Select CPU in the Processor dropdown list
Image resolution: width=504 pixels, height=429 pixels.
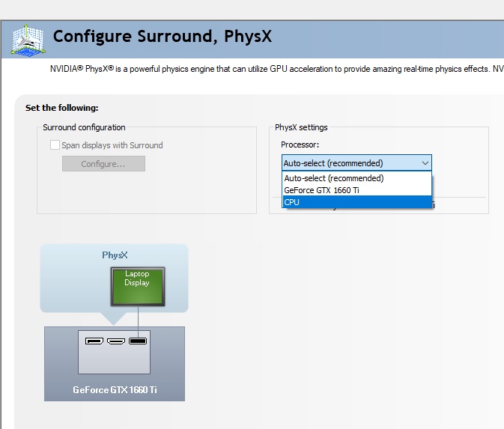tap(356, 202)
